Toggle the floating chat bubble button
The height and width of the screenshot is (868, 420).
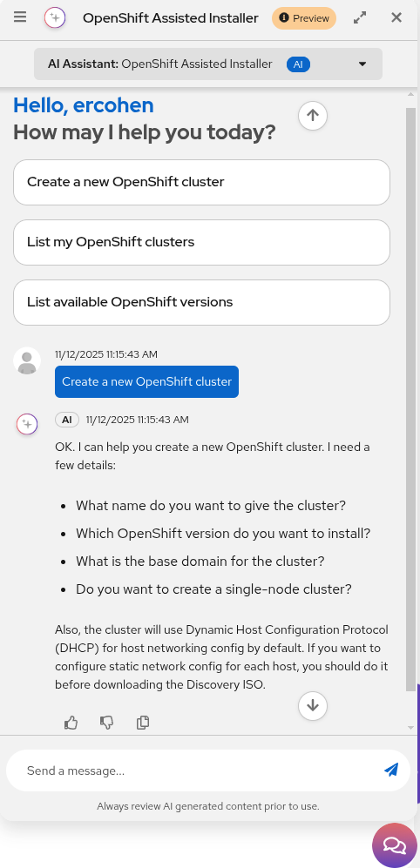pyautogui.click(x=395, y=845)
